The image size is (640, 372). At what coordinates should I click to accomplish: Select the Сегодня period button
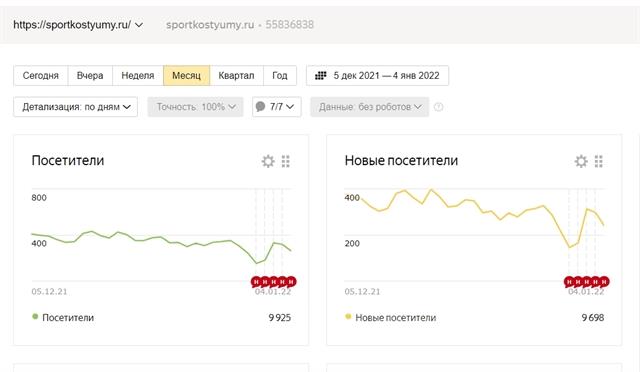click(x=41, y=76)
